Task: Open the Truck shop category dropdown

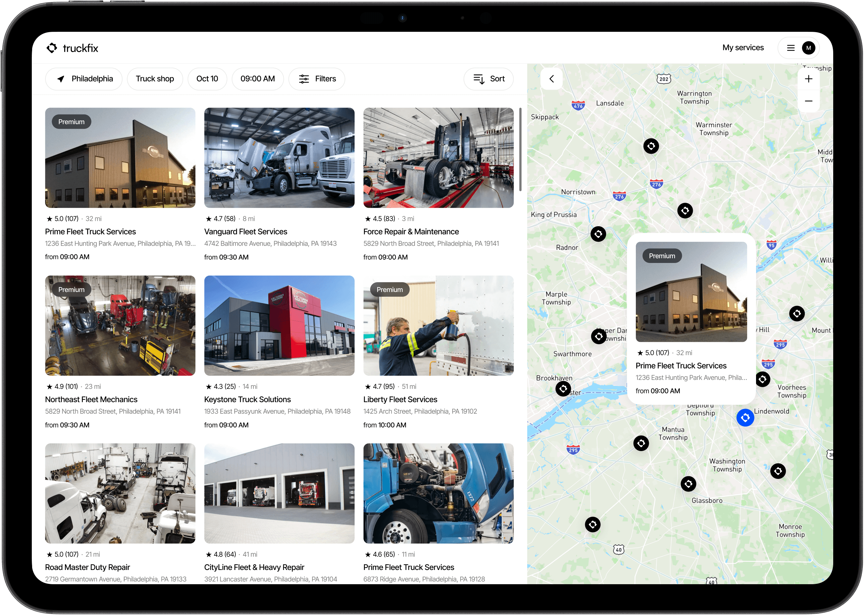Action: 155,78
